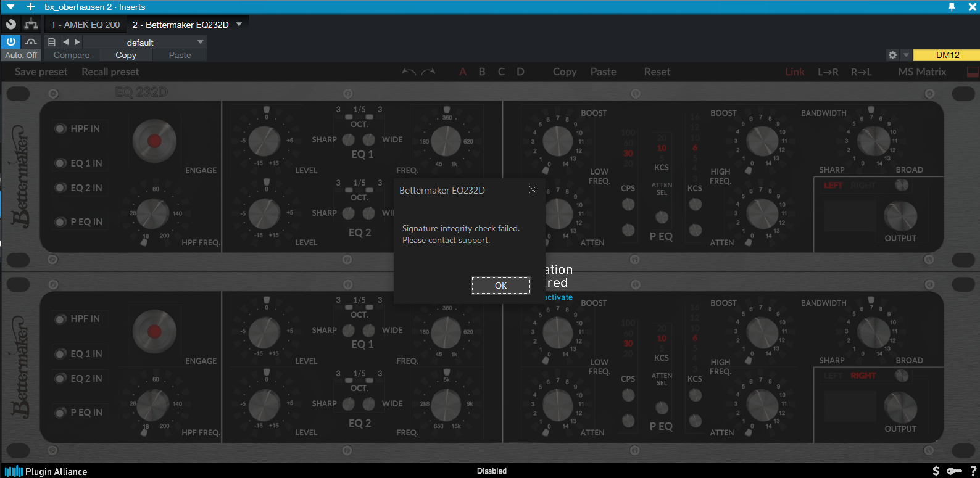Toggle EQ 1 IN on the lower unit

point(60,354)
